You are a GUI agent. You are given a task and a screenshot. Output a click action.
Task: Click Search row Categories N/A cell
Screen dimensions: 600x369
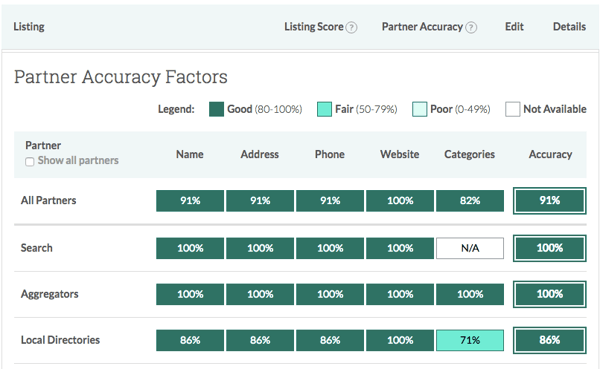click(x=470, y=248)
